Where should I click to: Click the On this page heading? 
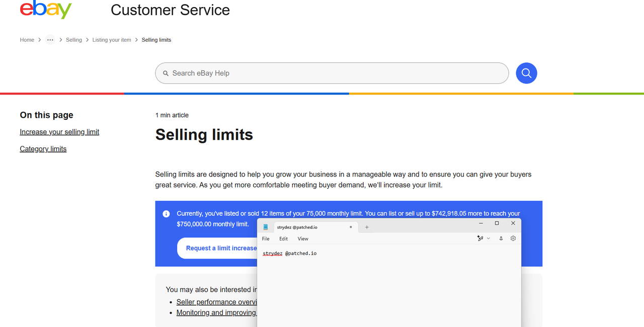(47, 115)
